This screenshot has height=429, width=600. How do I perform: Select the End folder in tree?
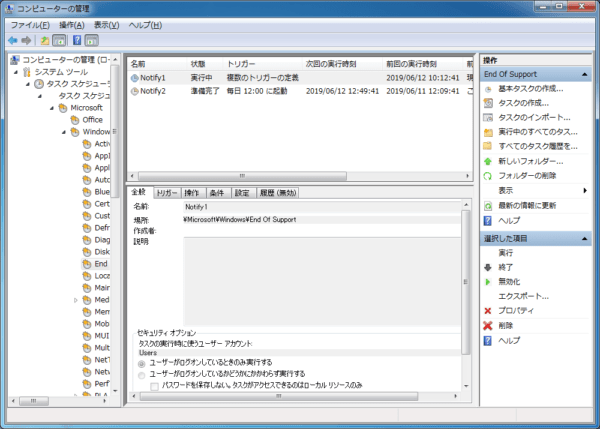pos(101,264)
